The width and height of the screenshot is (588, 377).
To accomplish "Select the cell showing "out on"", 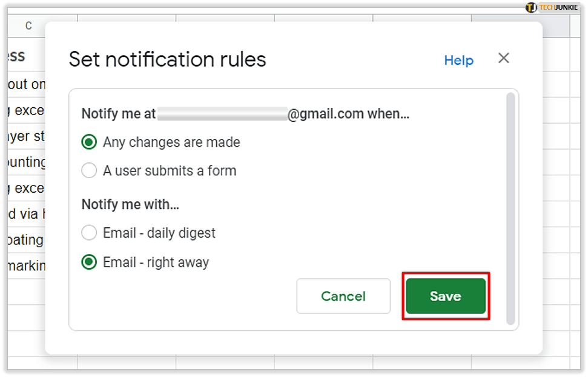I will 23,84.
